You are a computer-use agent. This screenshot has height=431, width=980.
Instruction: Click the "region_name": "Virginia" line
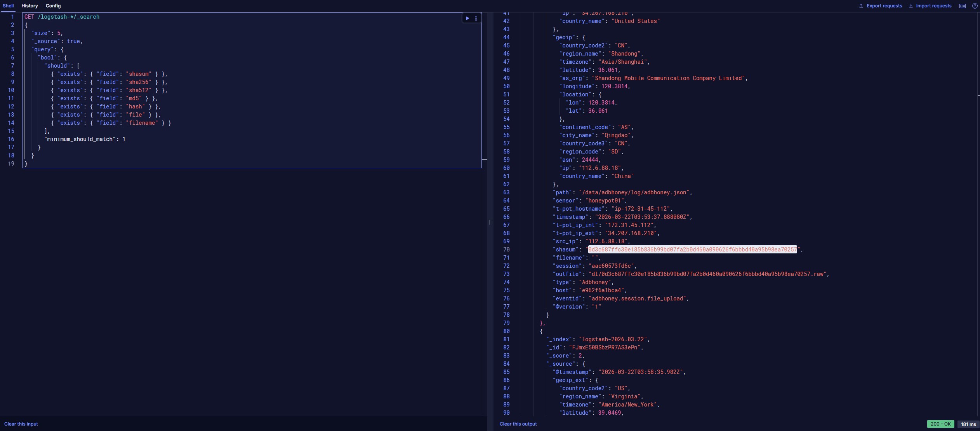[601, 396]
